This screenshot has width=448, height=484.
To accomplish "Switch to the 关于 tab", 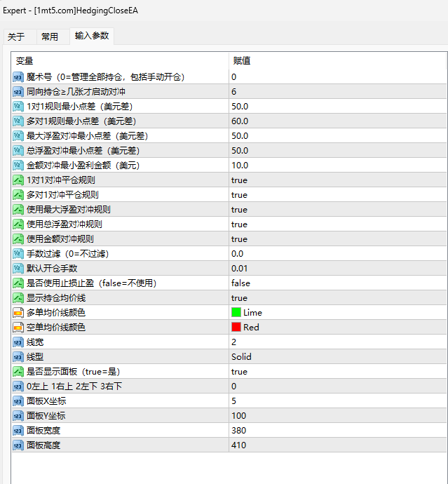I will coord(16,37).
